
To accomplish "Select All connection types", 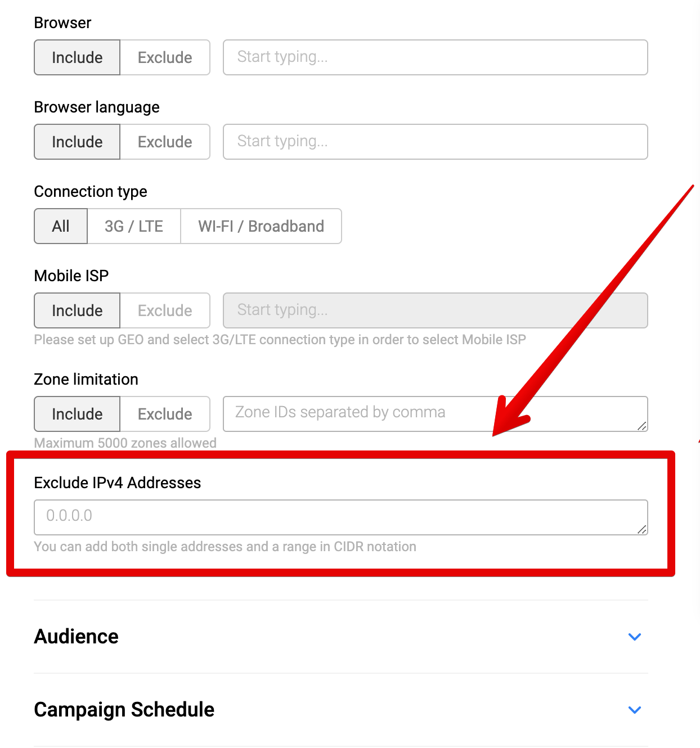I will point(61,226).
